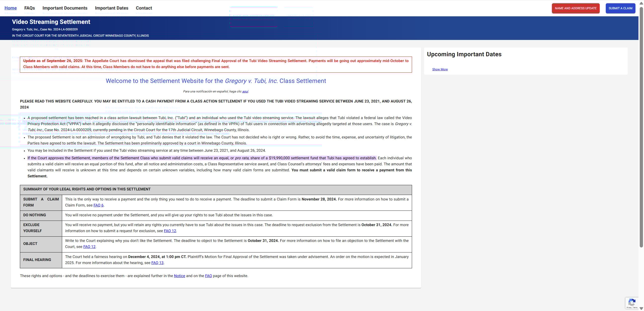
Task: Open the FAQs menu item
Action: [29, 8]
